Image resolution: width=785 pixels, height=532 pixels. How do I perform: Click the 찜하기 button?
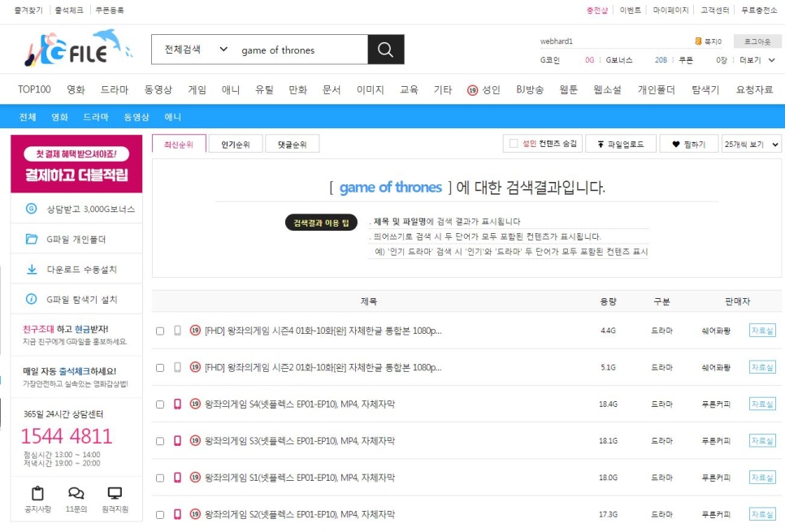pyautogui.click(x=689, y=144)
